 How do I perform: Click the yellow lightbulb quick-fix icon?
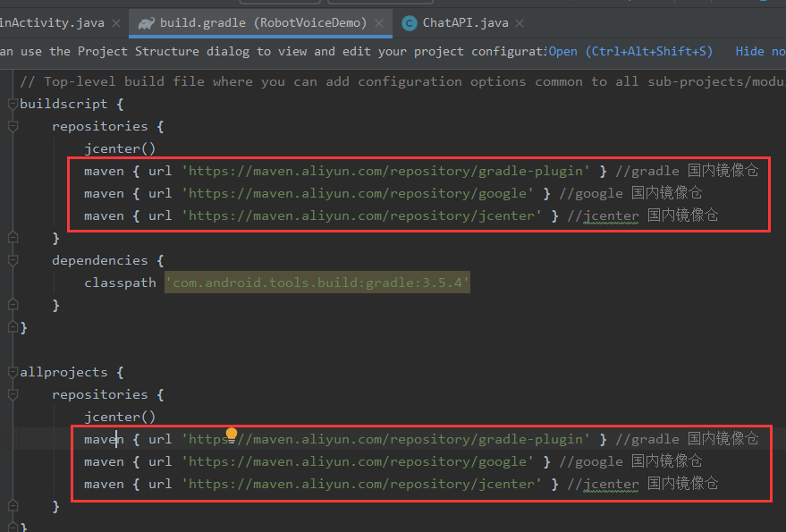click(x=231, y=434)
